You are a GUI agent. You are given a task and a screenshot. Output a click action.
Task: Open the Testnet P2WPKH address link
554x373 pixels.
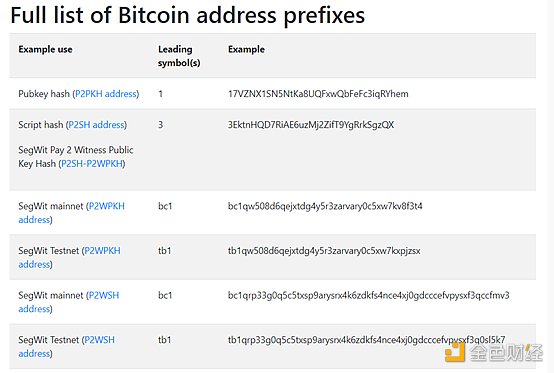pyautogui.click(x=69, y=257)
